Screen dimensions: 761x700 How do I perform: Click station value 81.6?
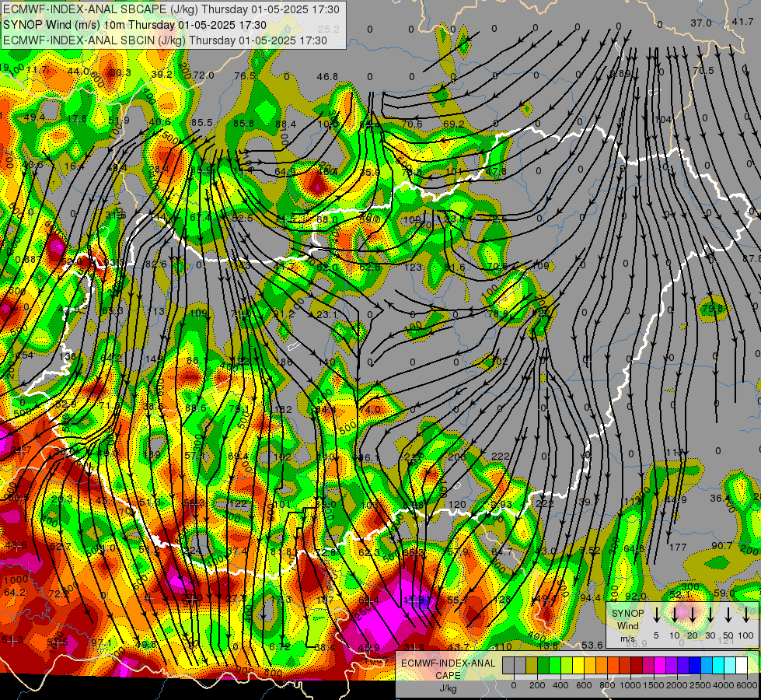454,268
